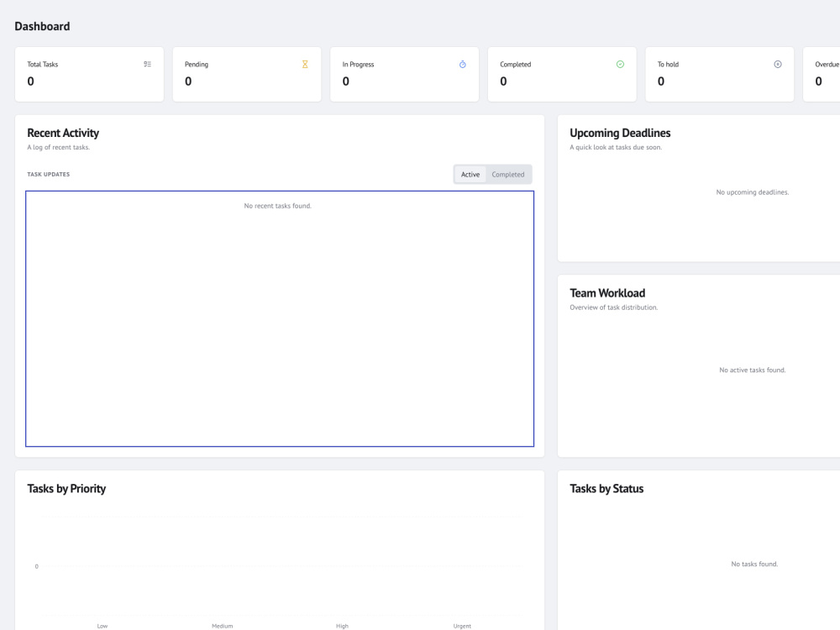The image size is (840, 630).
Task: Click the 0 y-axis value in chart
Action: click(x=36, y=566)
